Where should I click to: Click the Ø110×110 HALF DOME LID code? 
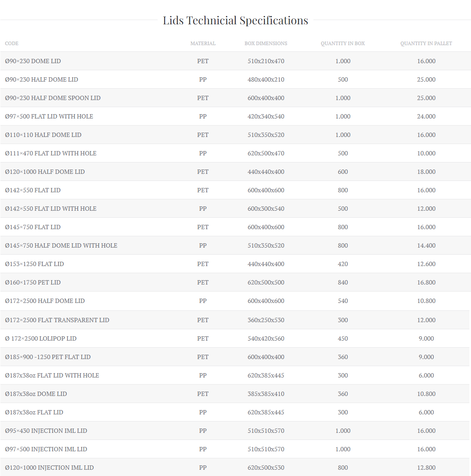pos(43,135)
